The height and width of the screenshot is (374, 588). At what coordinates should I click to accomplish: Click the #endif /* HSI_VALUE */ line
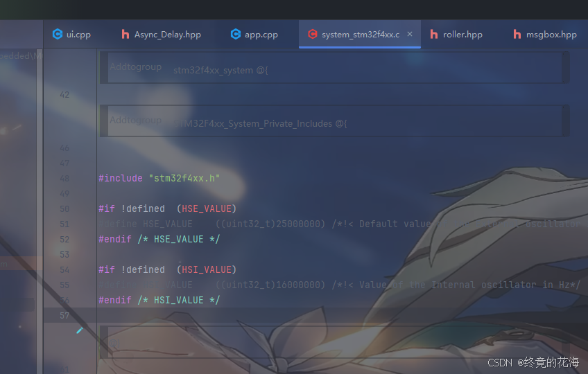pos(159,300)
